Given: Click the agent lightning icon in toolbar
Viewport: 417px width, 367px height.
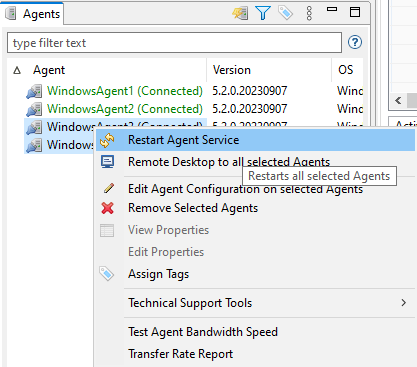Looking at the screenshot, I should tap(240, 13).
